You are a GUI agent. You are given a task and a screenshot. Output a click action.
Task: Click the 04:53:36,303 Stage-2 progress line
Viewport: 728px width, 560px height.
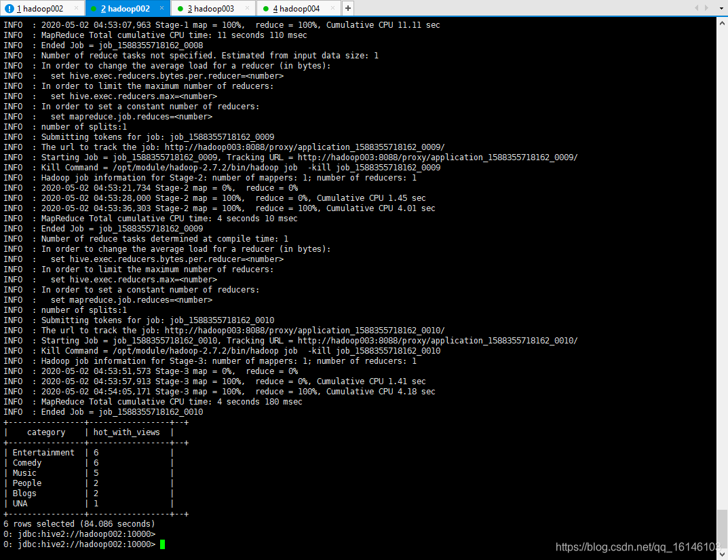tap(219, 208)
